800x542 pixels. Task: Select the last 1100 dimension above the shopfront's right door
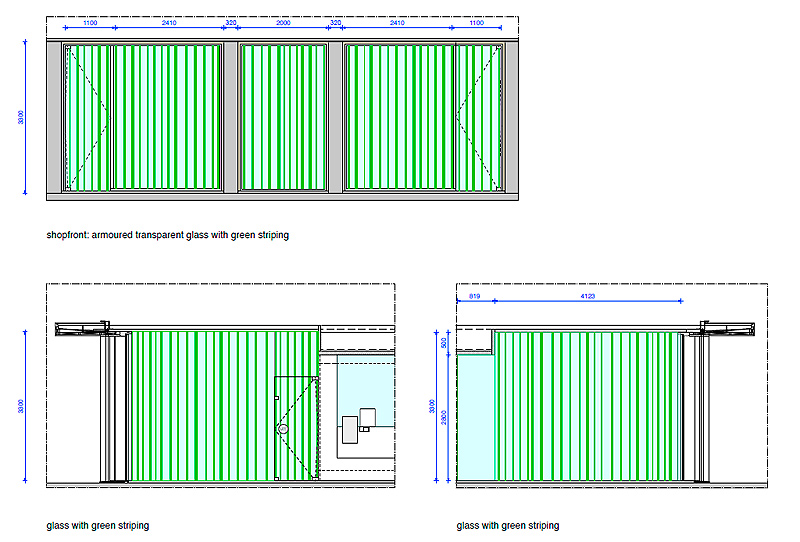pos(477,23)
